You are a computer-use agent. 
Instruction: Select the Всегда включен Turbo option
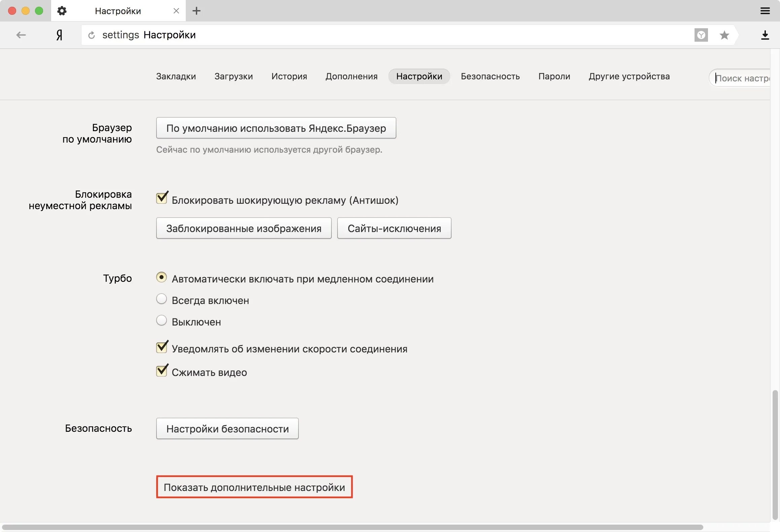[x=162, y=299]
